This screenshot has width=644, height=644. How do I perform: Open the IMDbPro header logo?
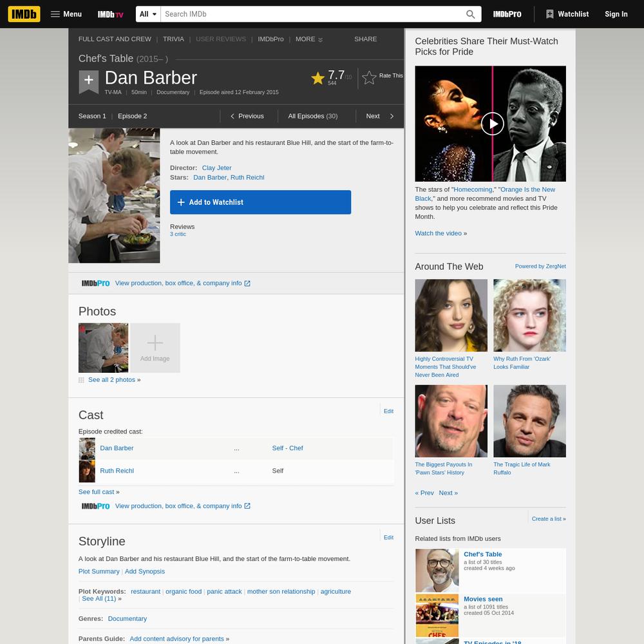tap(507, 14)
